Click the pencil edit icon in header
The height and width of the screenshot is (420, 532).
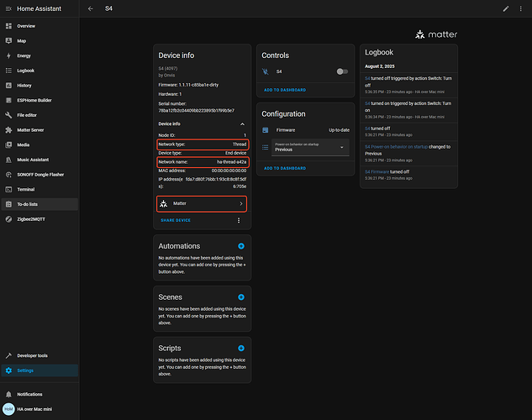(x=506, y=8)
